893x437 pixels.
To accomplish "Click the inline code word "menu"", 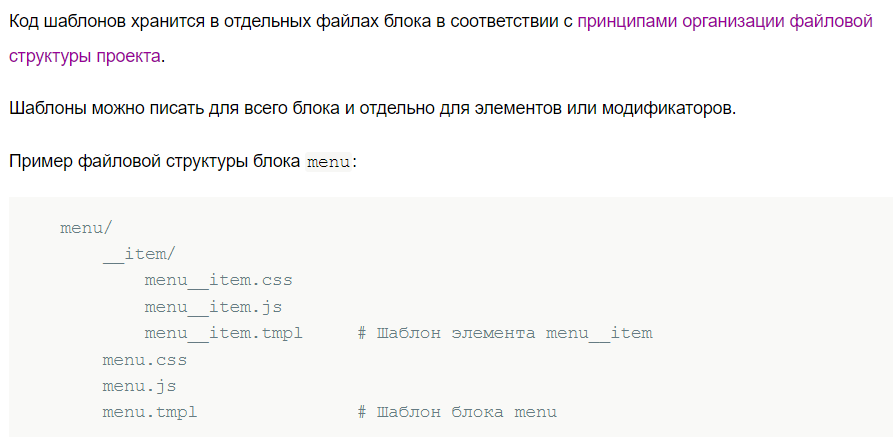I will (x=329, y=162).
